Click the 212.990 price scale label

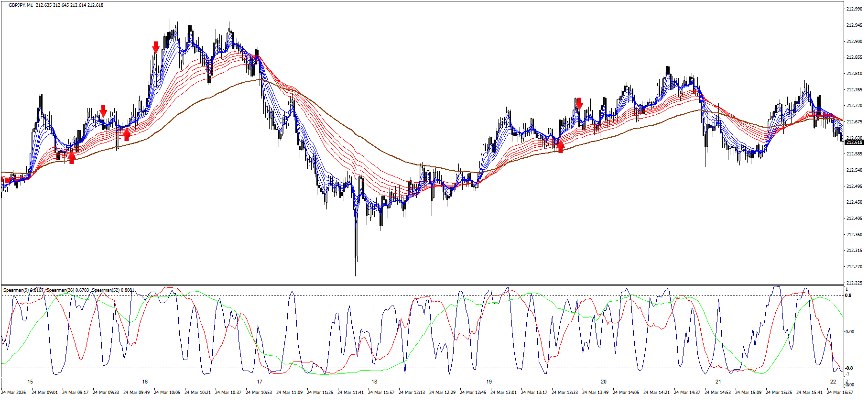(x=854, y=9)
